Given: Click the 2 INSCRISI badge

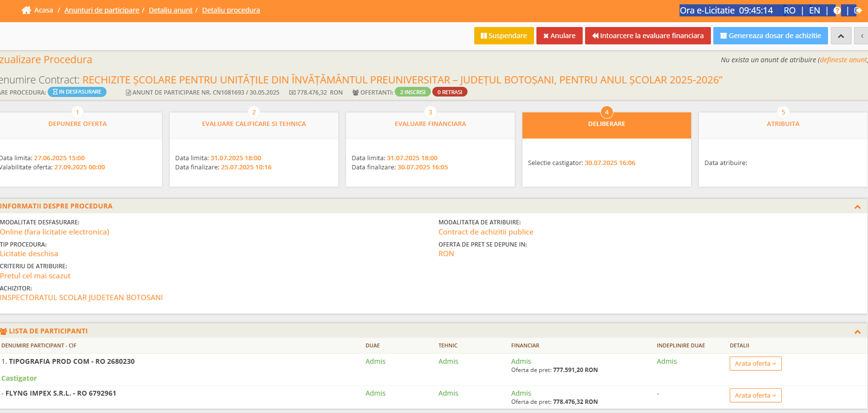Looking at the screenshot, I should click(x=413, y=92).
